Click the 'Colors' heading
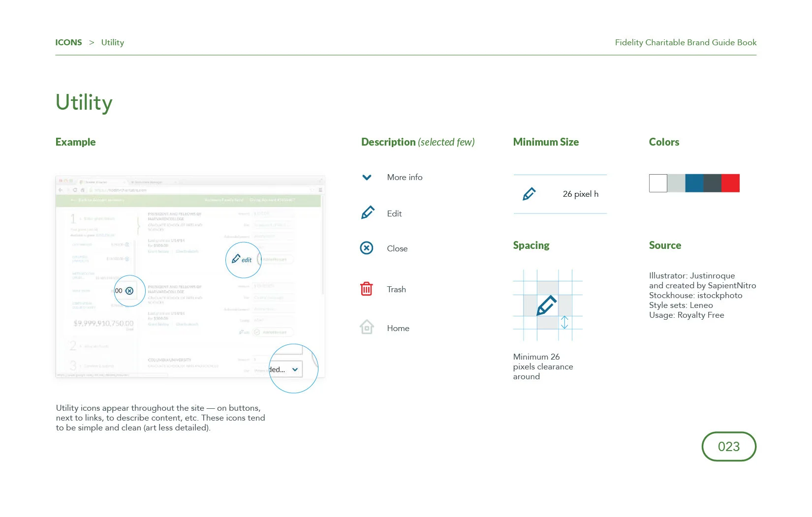Image resolution: width=812 pixels, height=517 pixels. [664, 142]
